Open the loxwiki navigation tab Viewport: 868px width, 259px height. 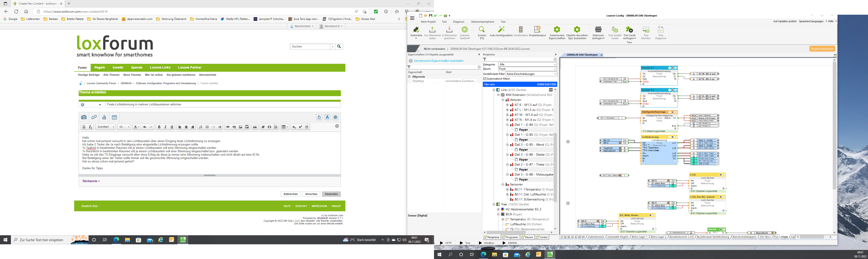[x=118, y=67]
